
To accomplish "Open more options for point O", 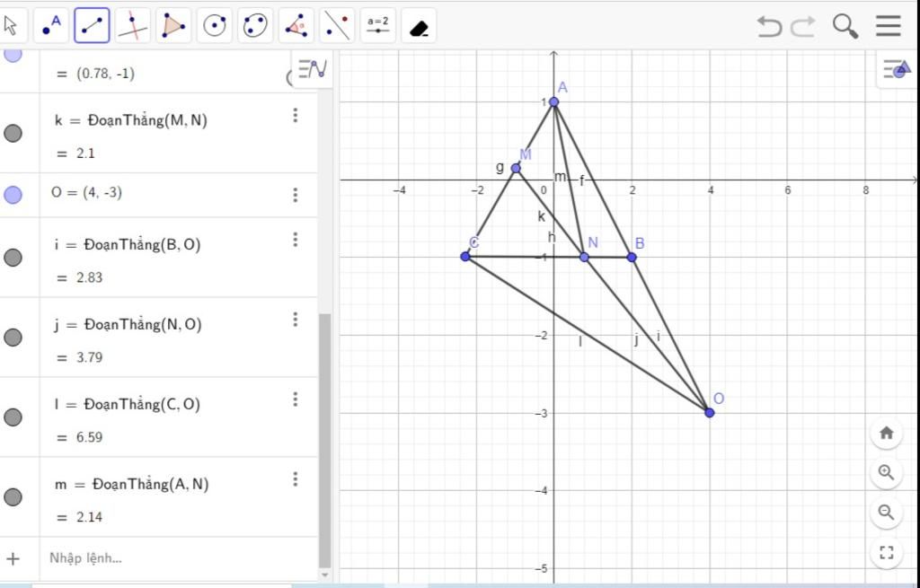I will coord(295,195).
